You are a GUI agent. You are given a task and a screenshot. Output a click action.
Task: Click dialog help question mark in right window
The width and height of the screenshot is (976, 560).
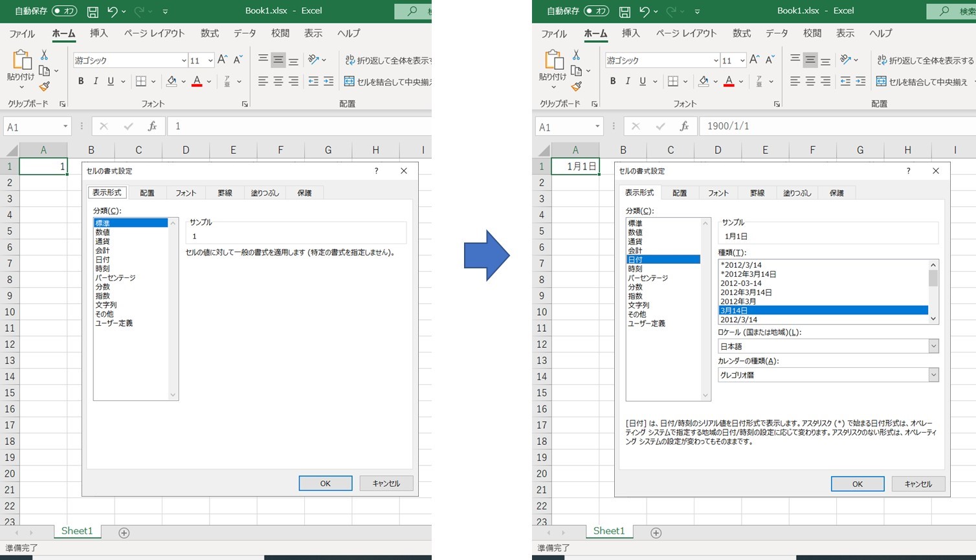click(909, 171)
